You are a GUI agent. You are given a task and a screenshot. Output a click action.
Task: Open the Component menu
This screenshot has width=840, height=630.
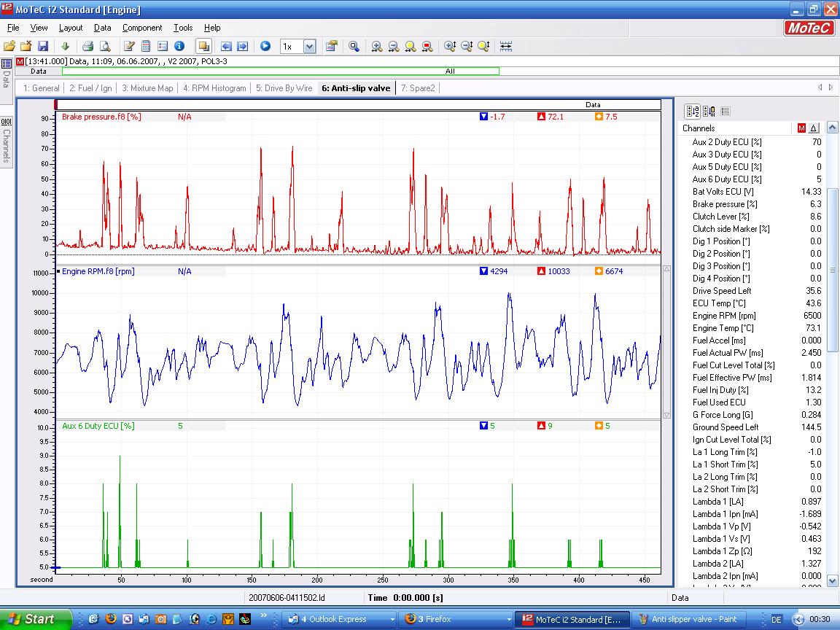(142, 28)
